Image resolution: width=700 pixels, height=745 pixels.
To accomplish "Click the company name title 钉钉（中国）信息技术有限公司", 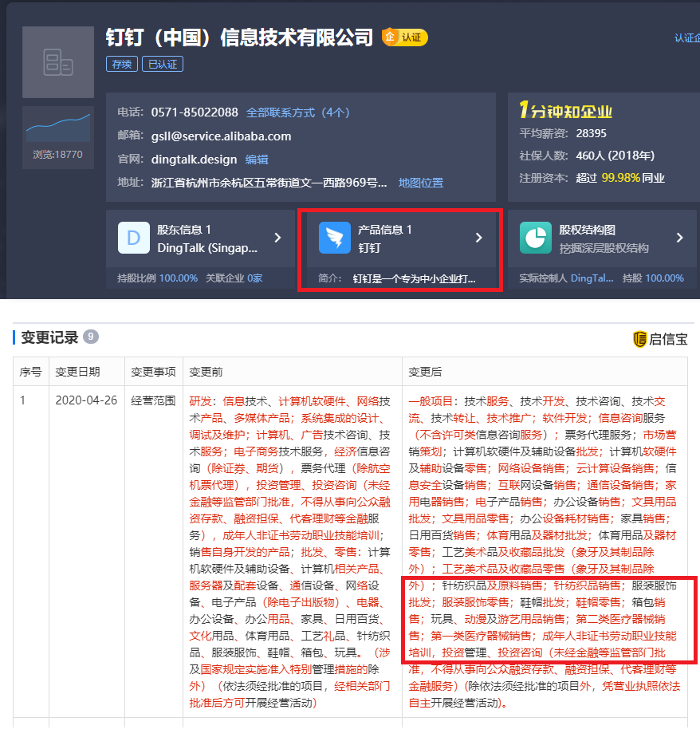I will tap(239, 37).
